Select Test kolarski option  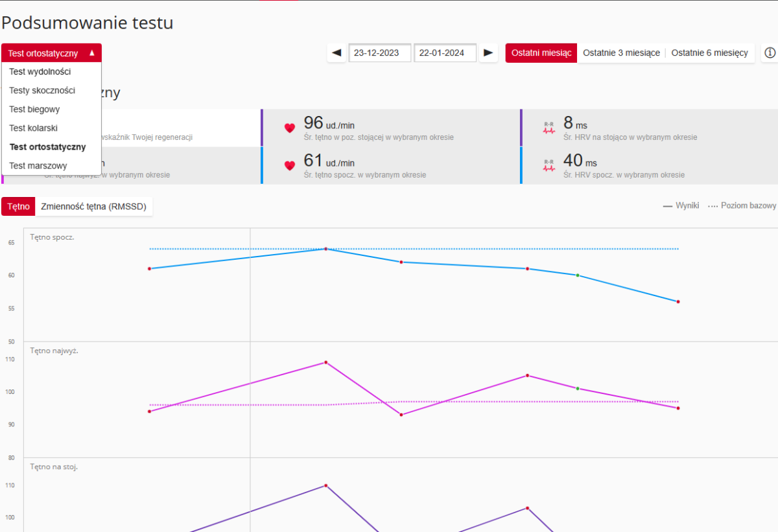pyautogui.click(x=34, y=128)
